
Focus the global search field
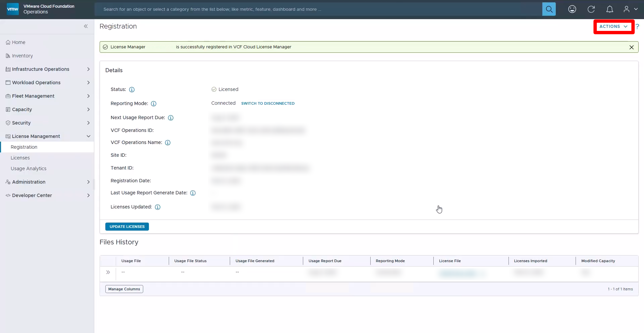(318, 9)
